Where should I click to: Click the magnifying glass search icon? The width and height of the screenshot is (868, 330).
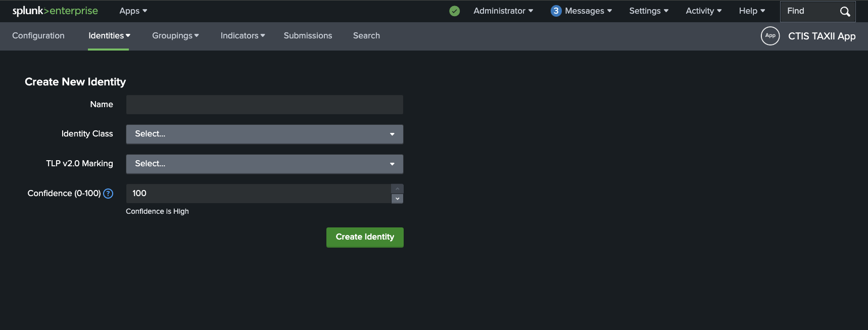click(x=845, y=12)
